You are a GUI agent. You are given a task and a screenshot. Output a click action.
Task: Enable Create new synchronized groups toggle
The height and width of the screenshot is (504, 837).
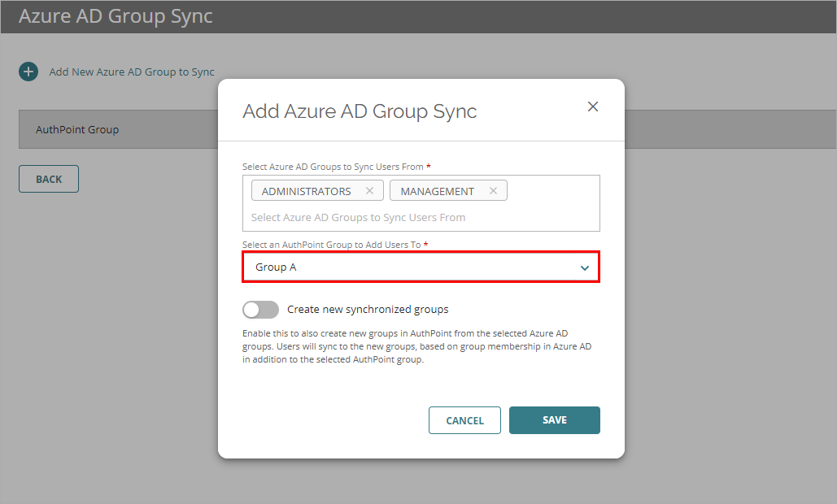click(260, 310)
